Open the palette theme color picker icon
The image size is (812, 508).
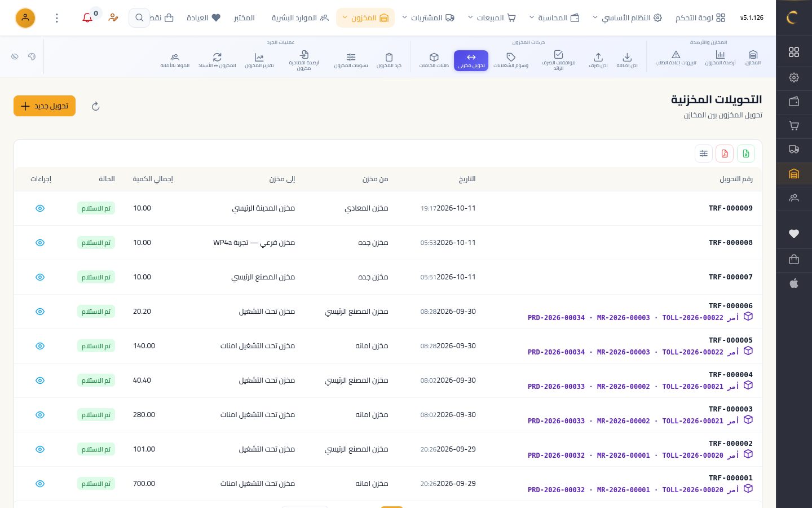point(32,56)
